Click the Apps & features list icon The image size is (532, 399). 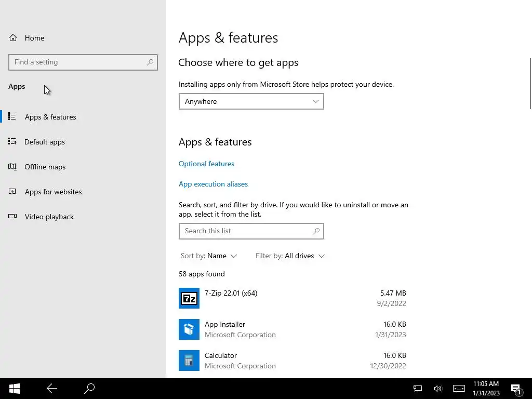tap(12, 116)
